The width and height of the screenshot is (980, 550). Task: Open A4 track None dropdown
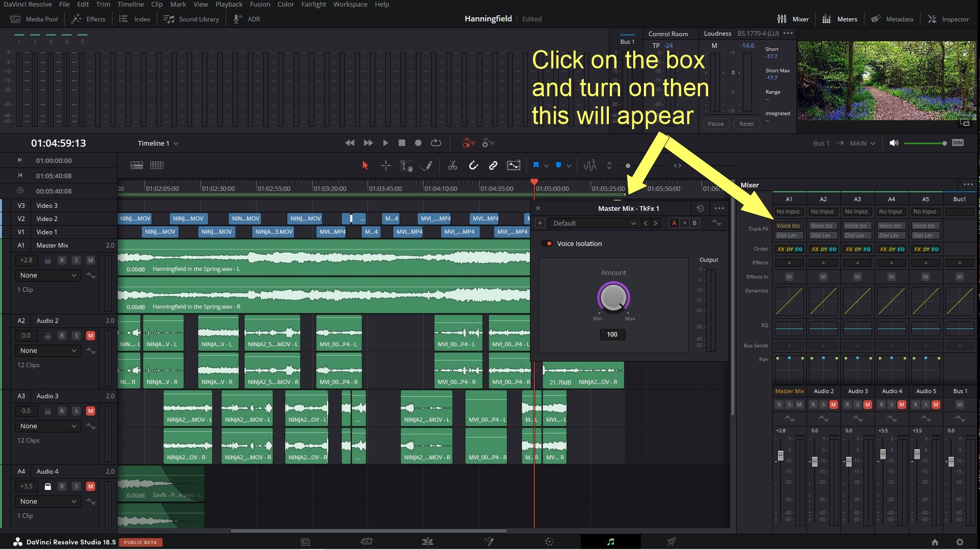click(x=48, y=501)
